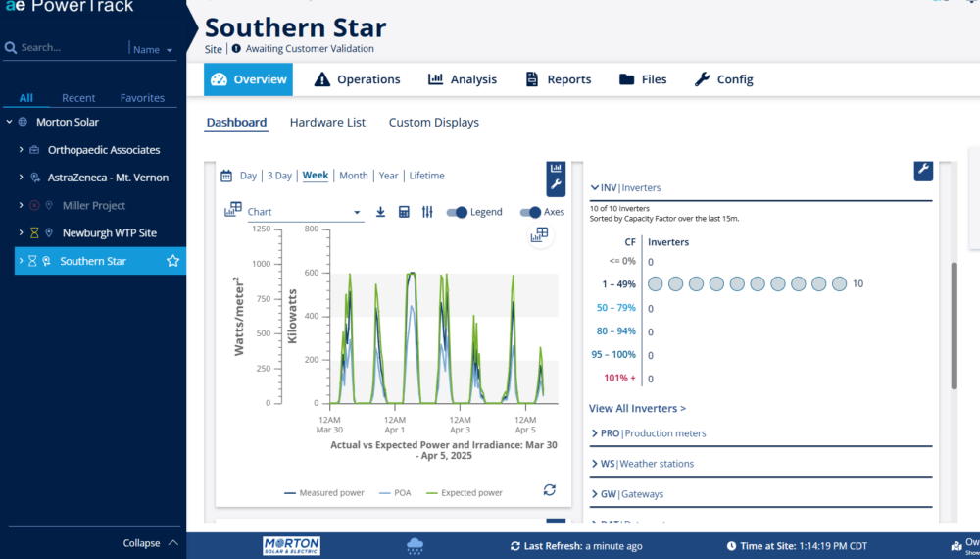Set chart range to Lifetime
This screenshot has width=980, height=559.
[x=427, y=176]
